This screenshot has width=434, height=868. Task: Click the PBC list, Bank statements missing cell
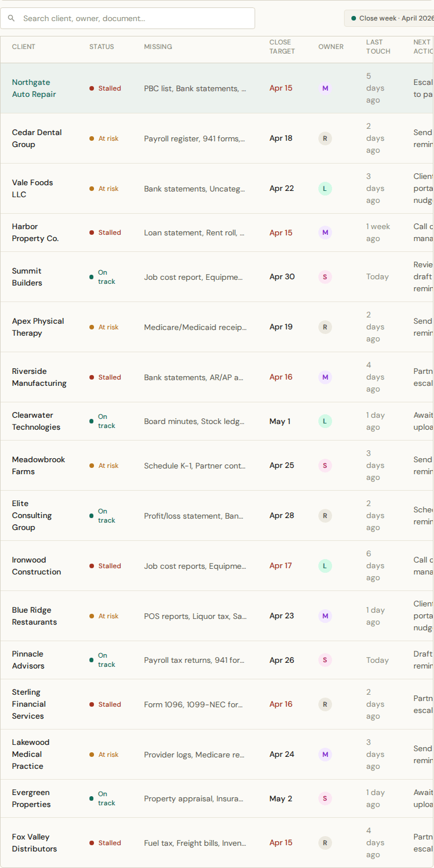[195, 88]
